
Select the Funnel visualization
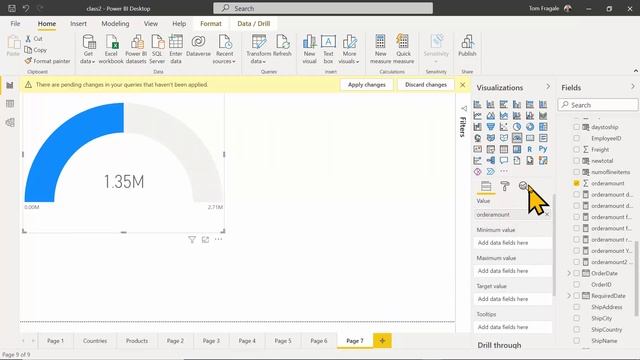point(491,127)
